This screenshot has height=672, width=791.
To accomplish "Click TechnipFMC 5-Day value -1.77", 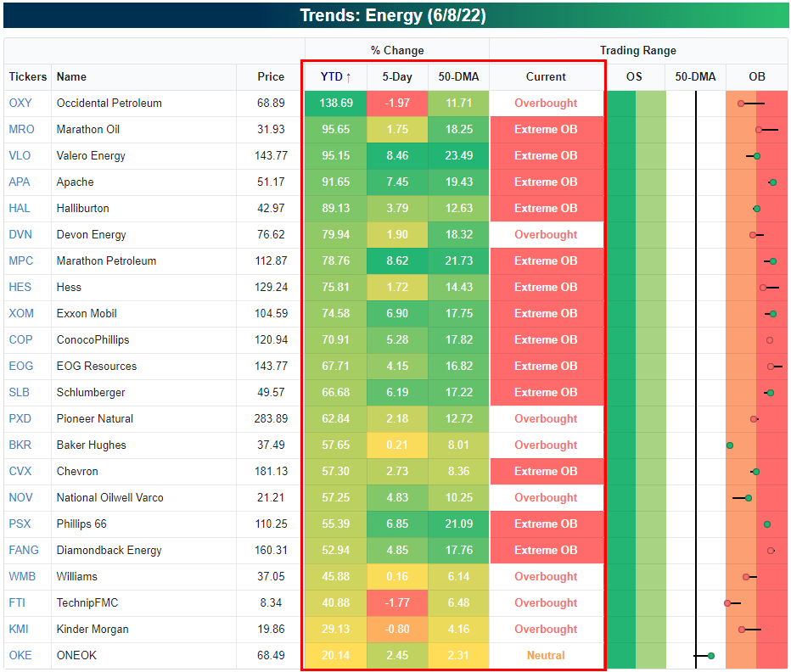I will 397,603.
